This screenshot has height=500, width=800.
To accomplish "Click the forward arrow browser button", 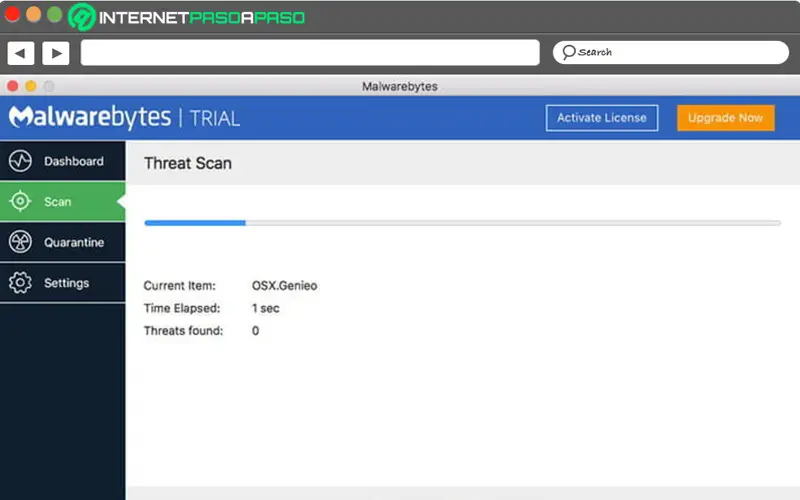I will coord(56,53).
